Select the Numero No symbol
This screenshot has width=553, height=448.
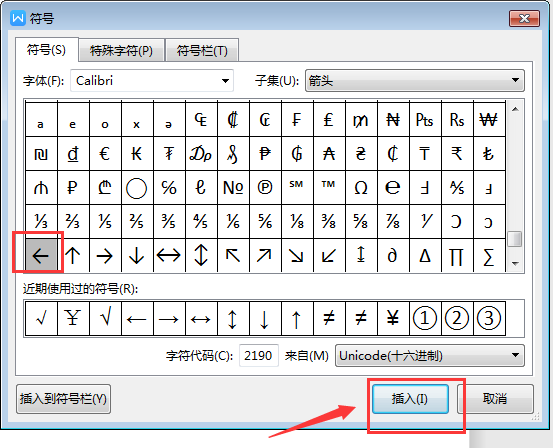click(x=233, y=187)
